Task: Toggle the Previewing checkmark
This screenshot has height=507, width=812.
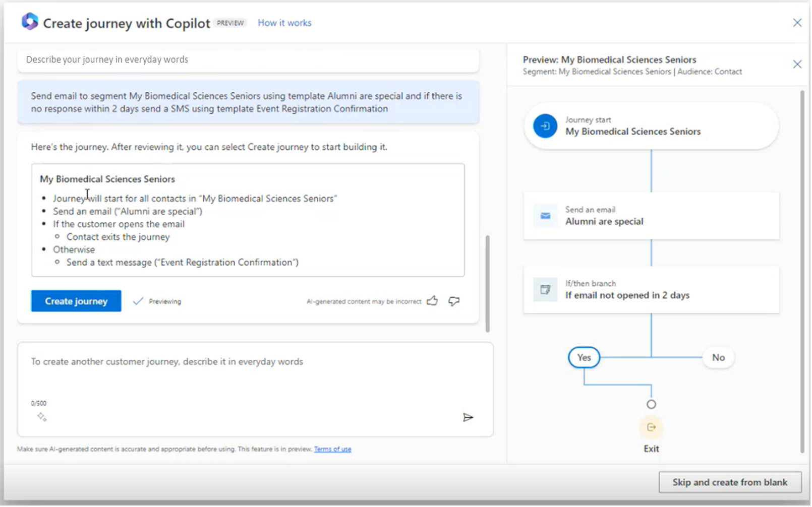Action: pyautogui.click(x=138, y=301)
